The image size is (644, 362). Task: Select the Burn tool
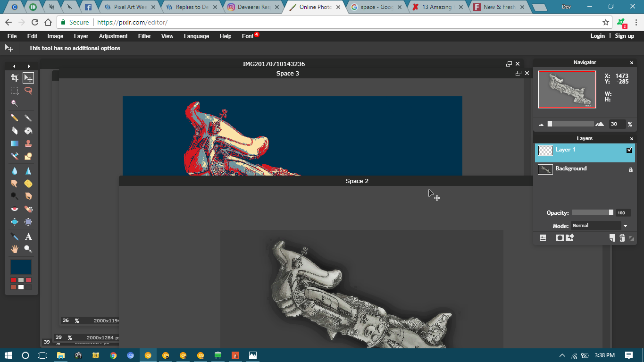[28, 196]
